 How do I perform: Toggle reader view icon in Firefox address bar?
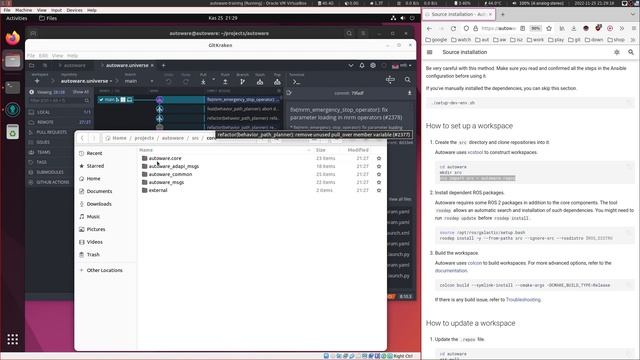(x=522, y=29)
